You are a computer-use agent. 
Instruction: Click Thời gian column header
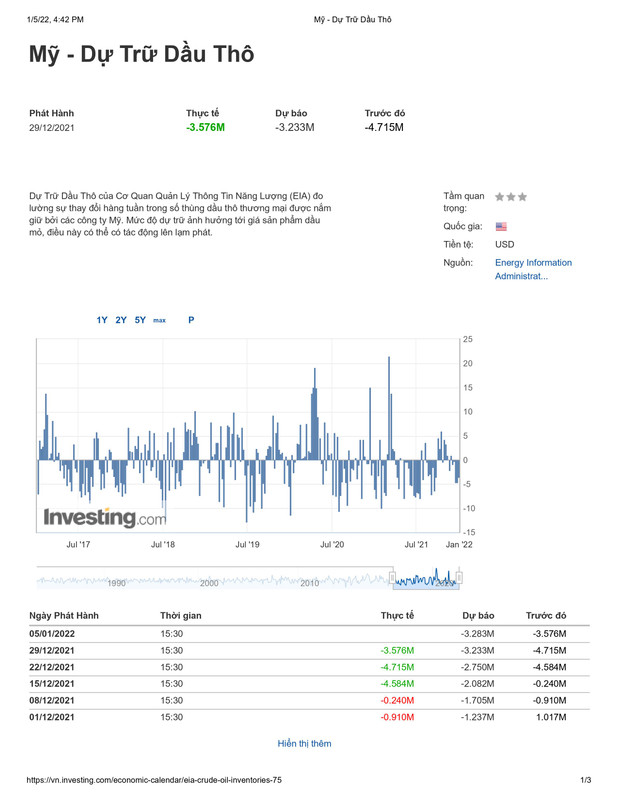coord(181,615)
